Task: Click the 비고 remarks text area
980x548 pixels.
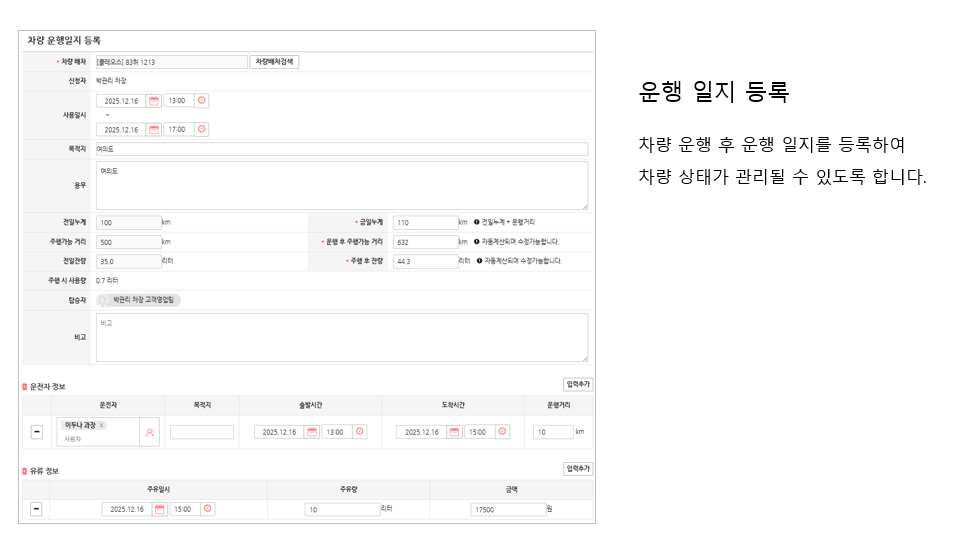Action: (x=341, y=337)
